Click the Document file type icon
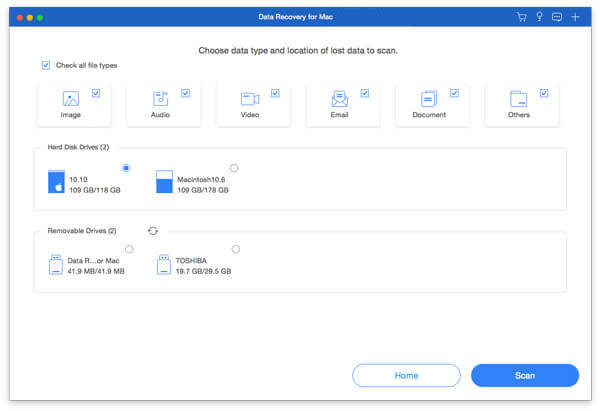Image resolution: width=600 pixels, height=411 pixels. [429, 98]
